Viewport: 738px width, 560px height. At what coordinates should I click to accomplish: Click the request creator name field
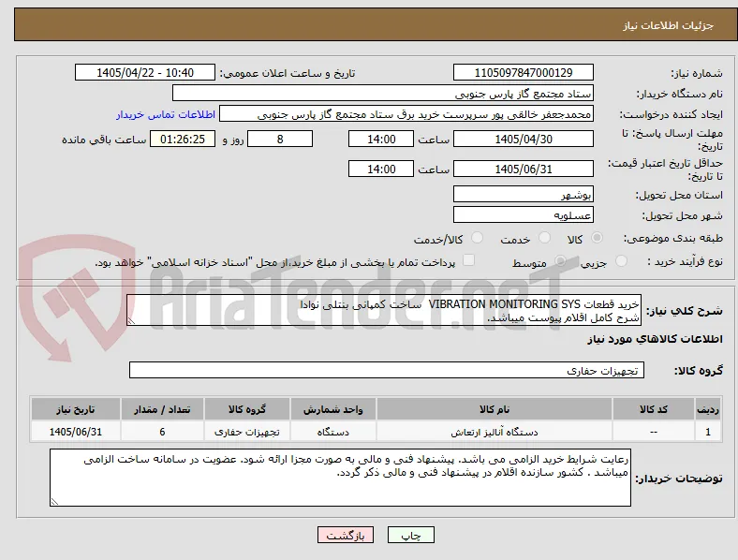[406, 114]
